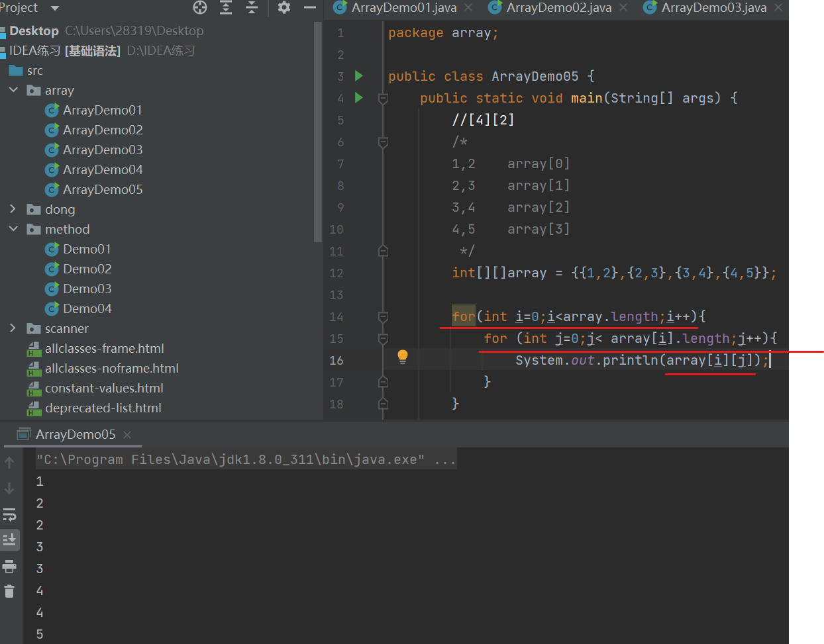Viewport: 824px width, 644px height.
Task: Click the Up the stack trace arrow
Action: 9,463
